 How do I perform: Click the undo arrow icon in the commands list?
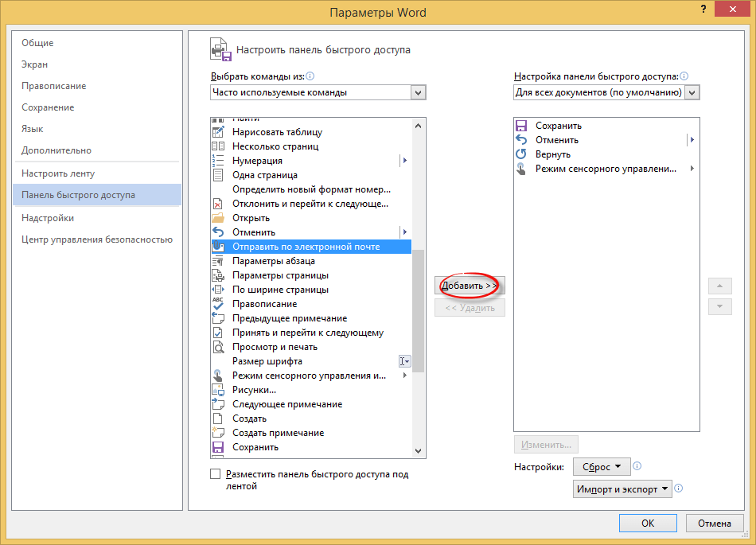(x=218, y=232)
